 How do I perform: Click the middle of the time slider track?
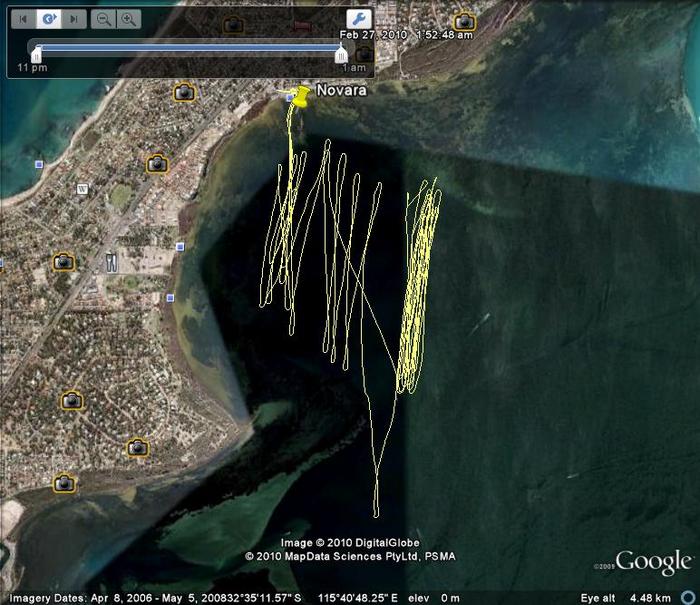coord(189,47)
